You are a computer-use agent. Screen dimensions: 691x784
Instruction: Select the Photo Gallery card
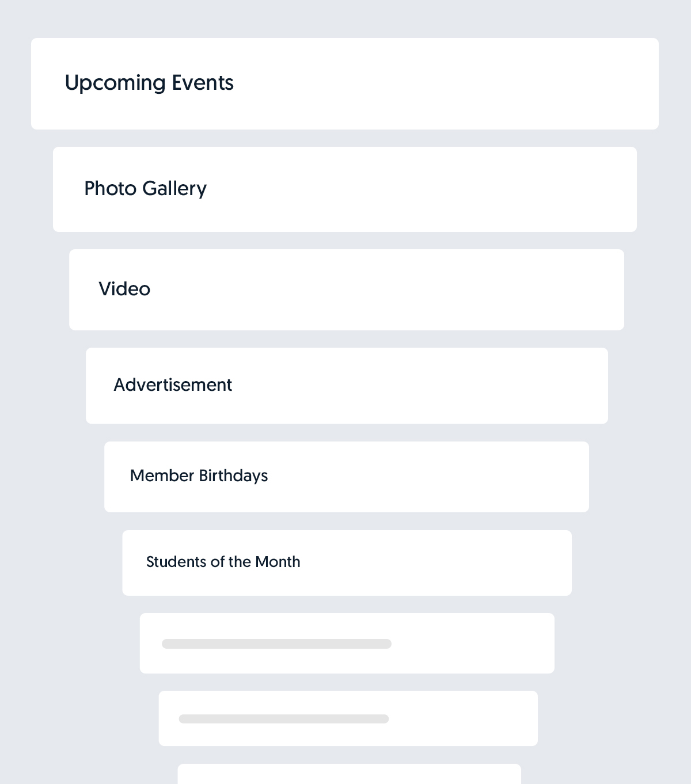[344, 189]
